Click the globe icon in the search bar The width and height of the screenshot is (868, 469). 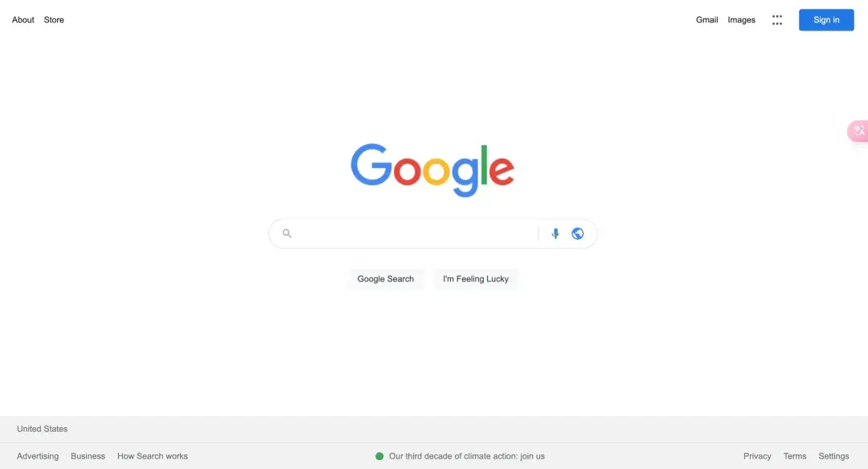pyautogui.click(x=577, y=233)
